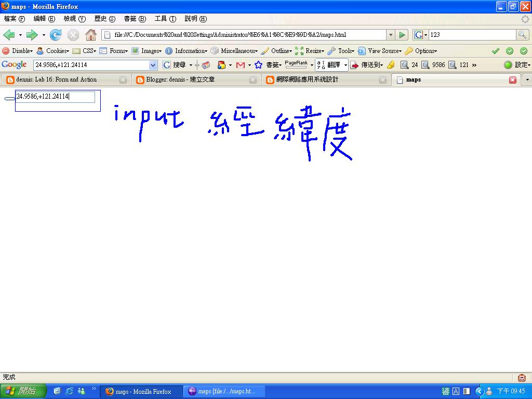Screen dimensions: 532x399
Task: Open the 編輯 (Edit) menu
Action: click(x=44, y=19)
